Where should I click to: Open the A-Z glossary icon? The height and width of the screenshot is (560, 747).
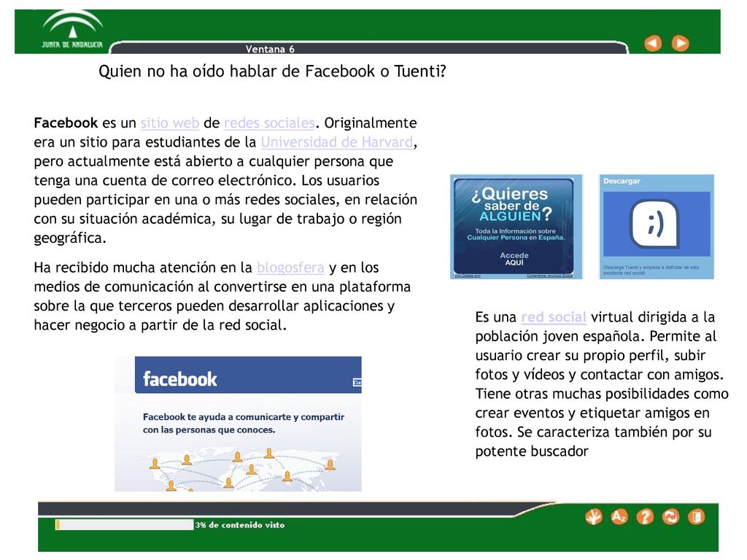pos(619,517)
